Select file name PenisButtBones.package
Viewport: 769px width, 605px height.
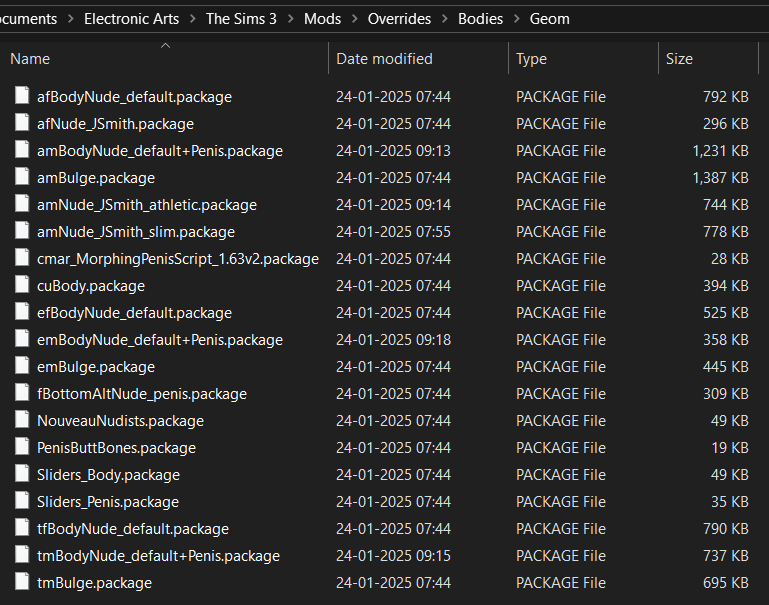coord(117,448)
